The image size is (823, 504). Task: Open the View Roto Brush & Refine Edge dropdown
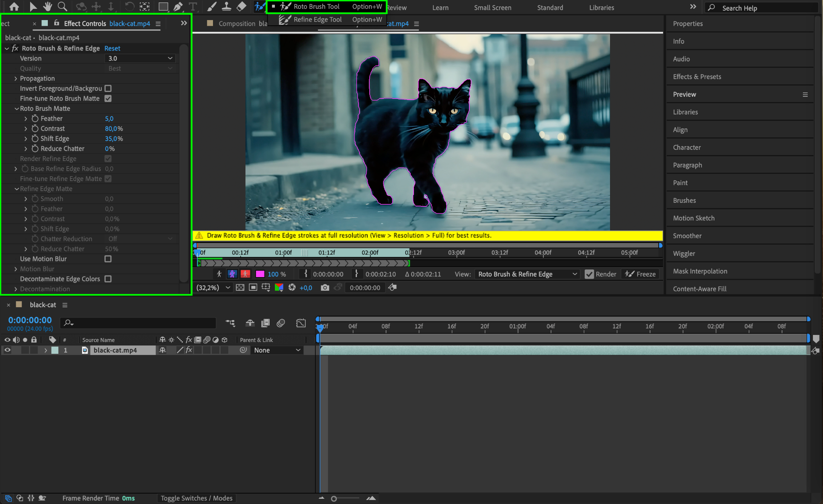pyautogui.click(x=527, y=274)
